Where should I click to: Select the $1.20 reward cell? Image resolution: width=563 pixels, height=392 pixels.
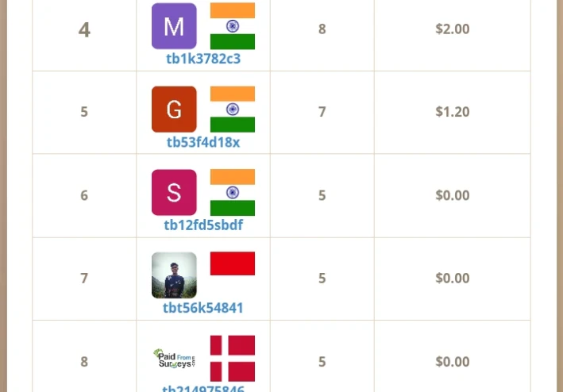pos(453,112)
